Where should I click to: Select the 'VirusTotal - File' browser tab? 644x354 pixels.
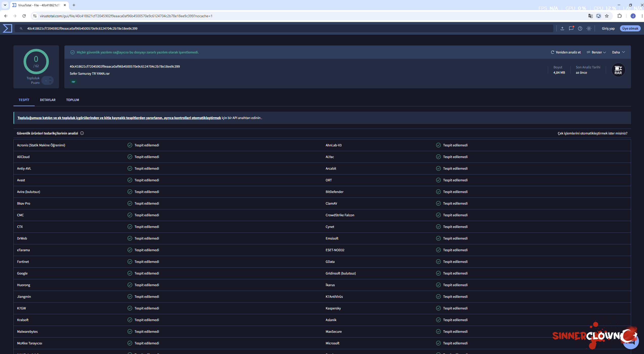39,5
